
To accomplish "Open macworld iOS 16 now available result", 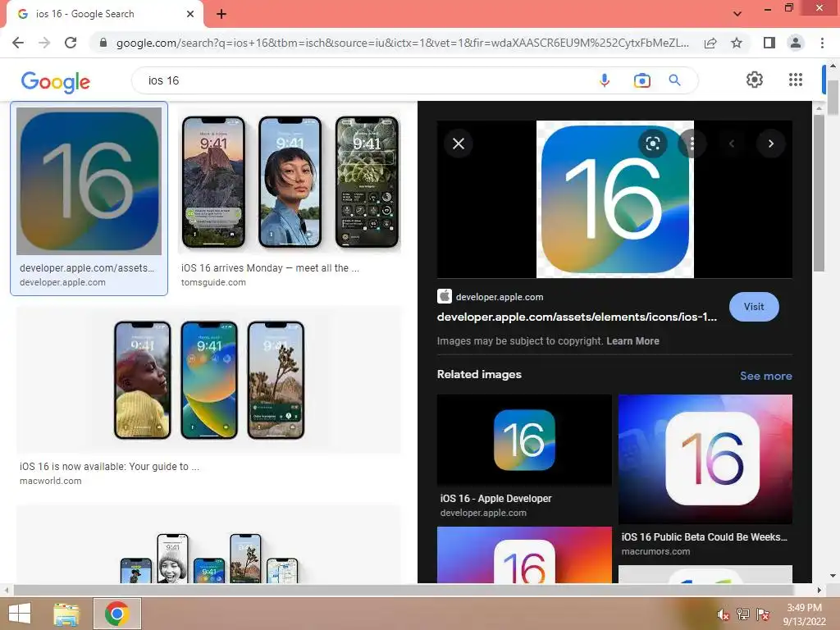I will [208, 380].
